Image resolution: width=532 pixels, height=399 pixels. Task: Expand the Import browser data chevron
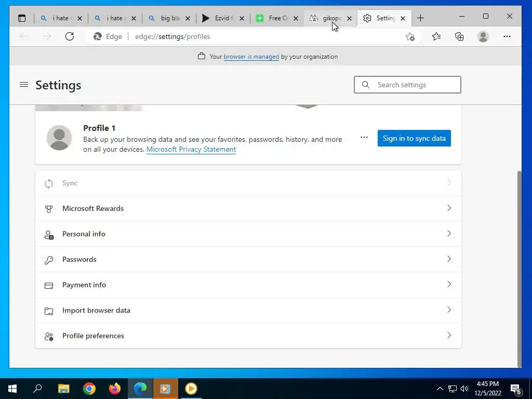pyautogui.click(x=449, y=310)
